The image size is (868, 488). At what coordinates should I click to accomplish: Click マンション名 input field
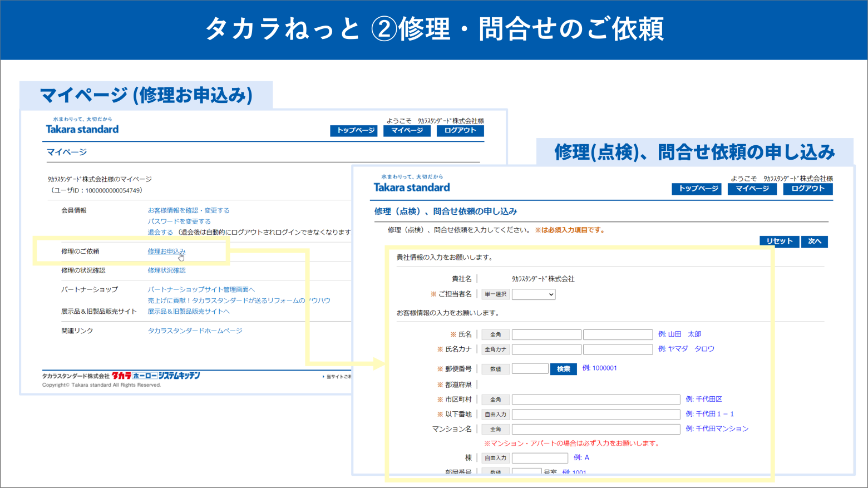coord(596,429)
